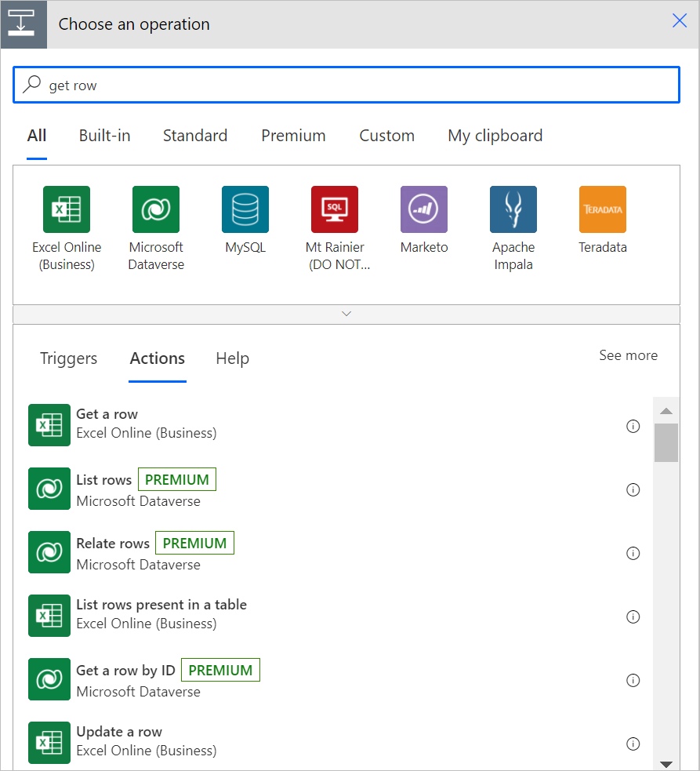Open the Triggers tab

pos(68,358)
